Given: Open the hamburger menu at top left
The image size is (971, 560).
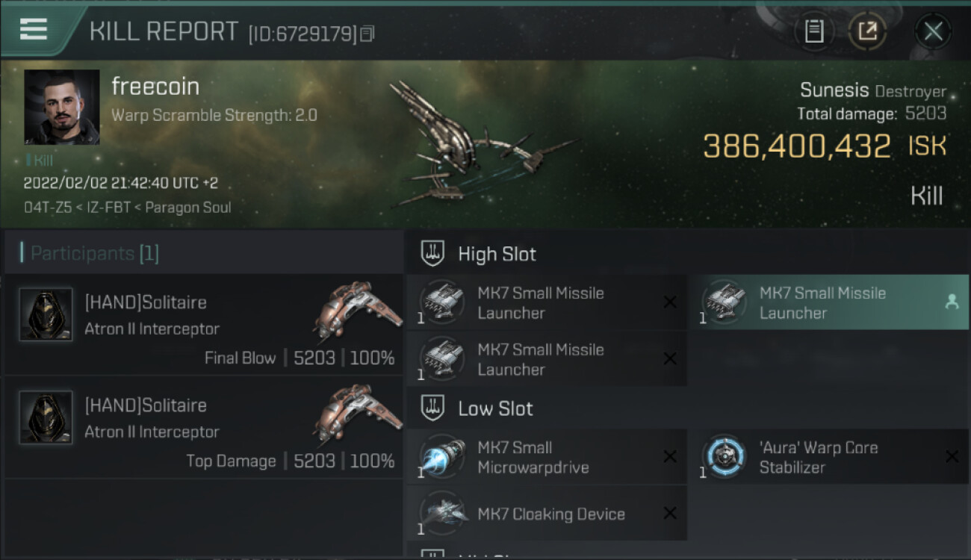Looking at the screenshot, I should click(34, 29).
